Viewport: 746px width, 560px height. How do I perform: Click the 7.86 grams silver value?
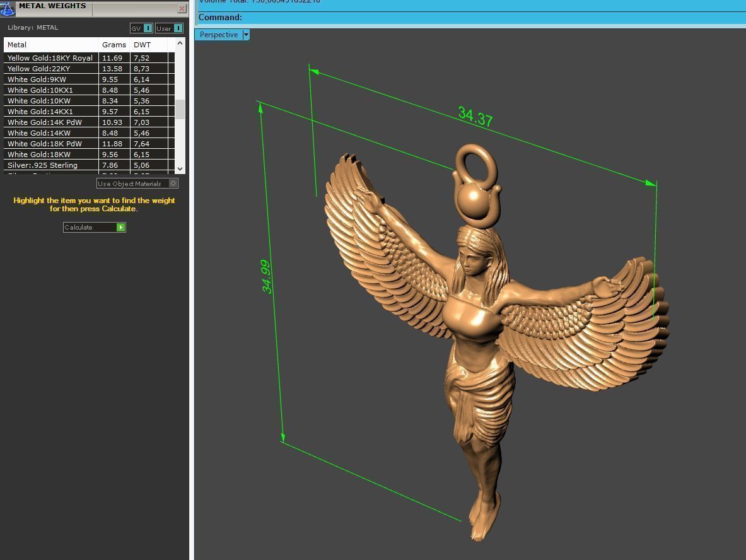pos(110,165)
